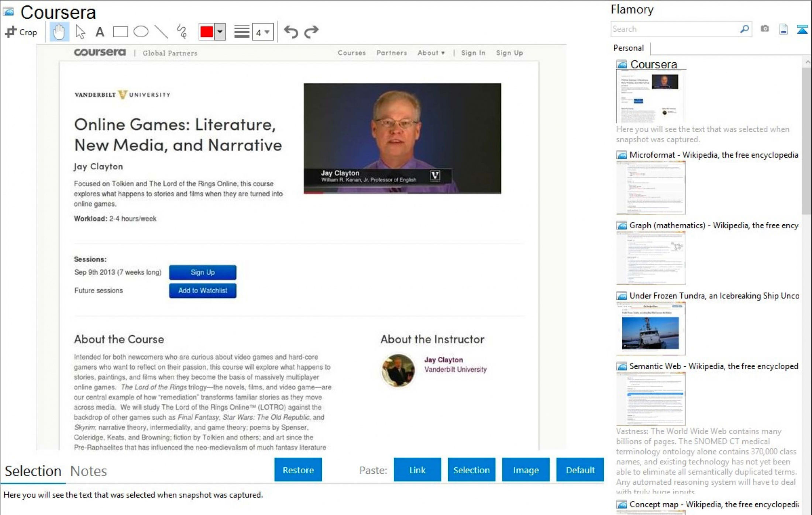This screenshot has height=515, width=812.
Task: Activate the Hand pan tool
Action: (59, 32)
